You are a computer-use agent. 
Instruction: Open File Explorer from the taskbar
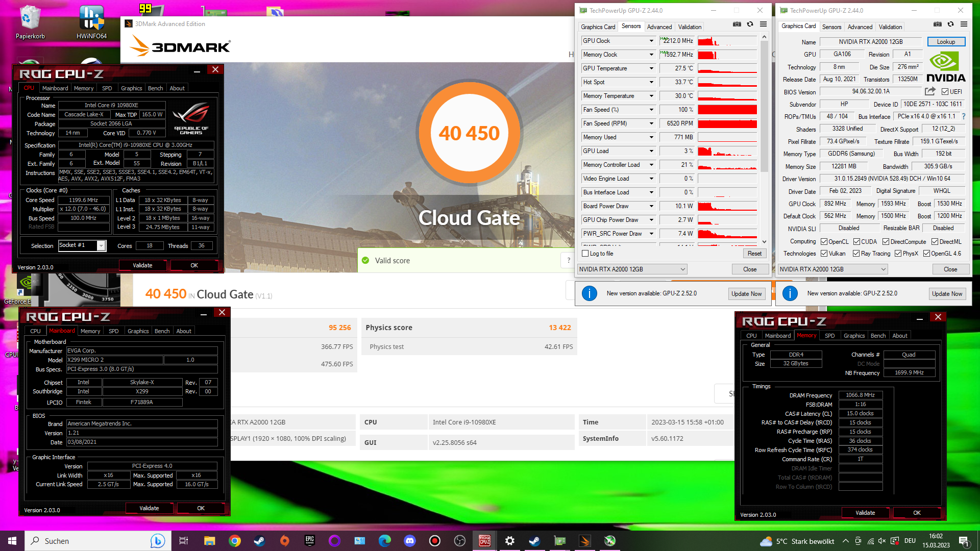tap(209, 541)
